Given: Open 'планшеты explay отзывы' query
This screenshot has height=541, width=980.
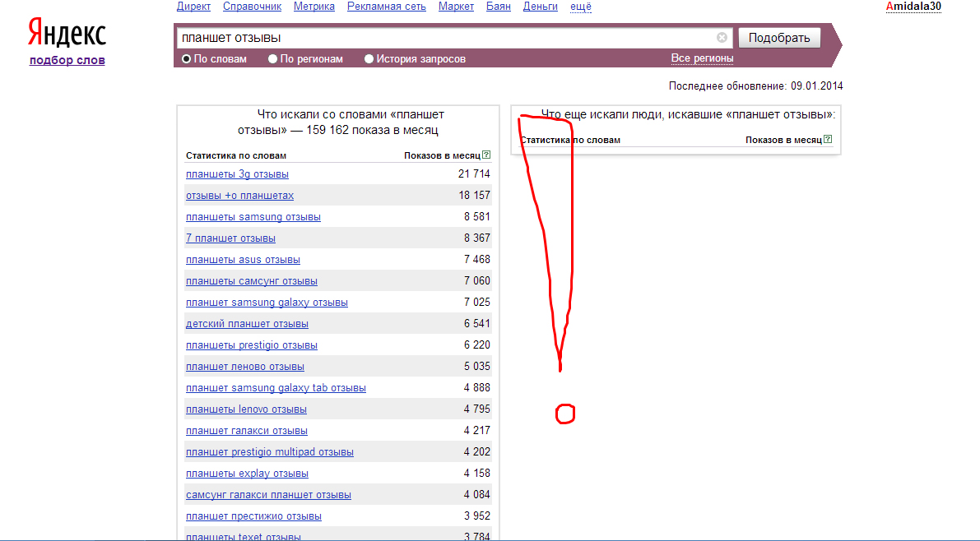Looking at the screenshot, I should point(247,472).
